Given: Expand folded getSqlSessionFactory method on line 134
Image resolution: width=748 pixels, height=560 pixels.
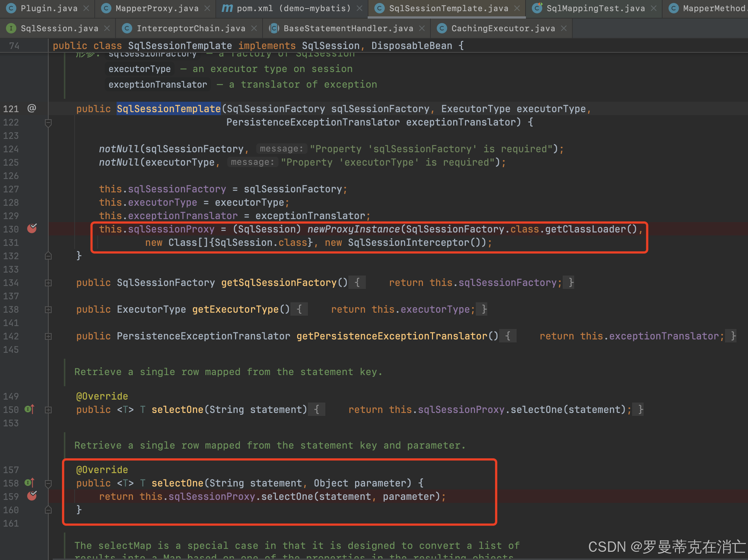Looking at the screenshot, I should pos(48,283).
